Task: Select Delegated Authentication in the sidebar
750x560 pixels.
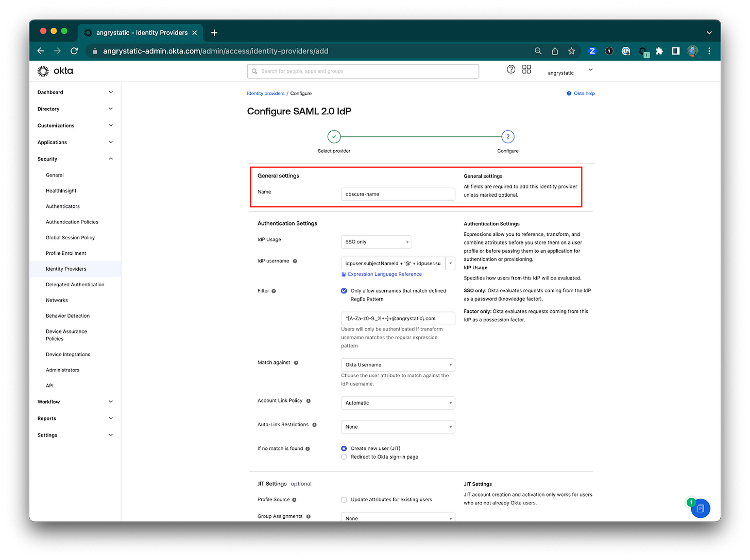Action: [75, 284]
